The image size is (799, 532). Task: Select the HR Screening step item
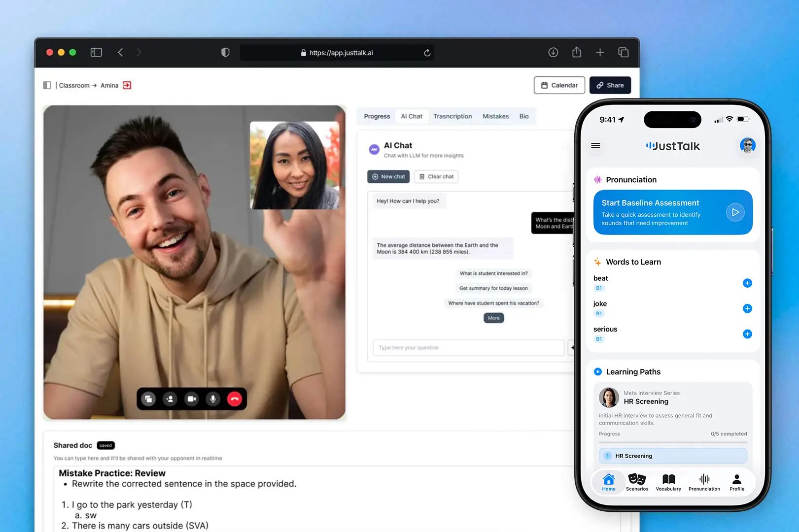673,456
